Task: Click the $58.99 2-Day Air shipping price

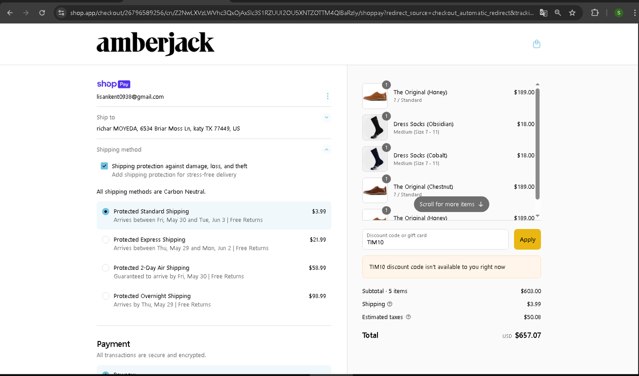Action: click(x=317, y=268)
